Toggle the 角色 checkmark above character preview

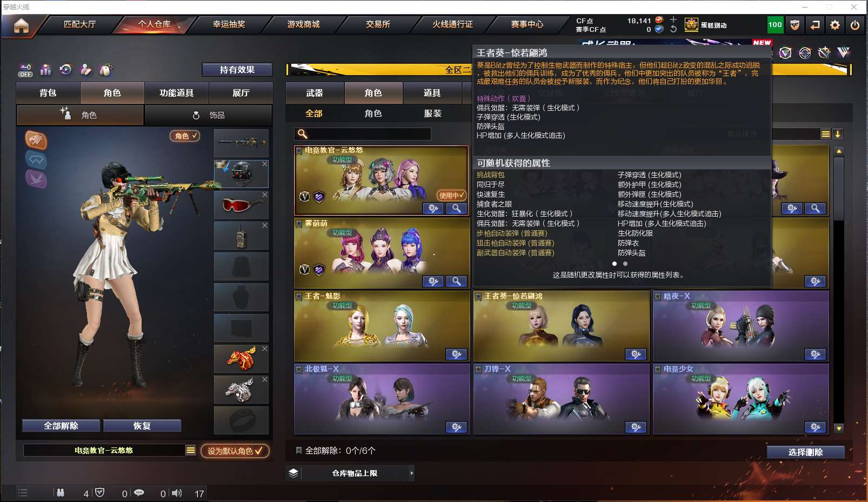pyautogui.click(x=185, y=136)
